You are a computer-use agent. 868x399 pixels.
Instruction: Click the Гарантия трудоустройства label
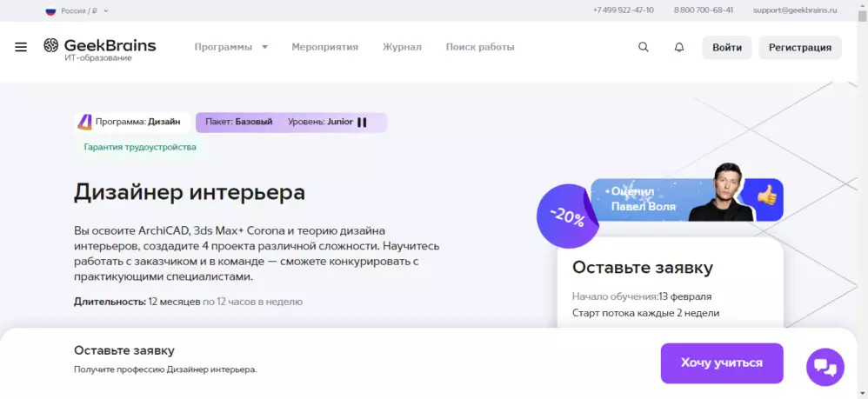pos(140,147)
